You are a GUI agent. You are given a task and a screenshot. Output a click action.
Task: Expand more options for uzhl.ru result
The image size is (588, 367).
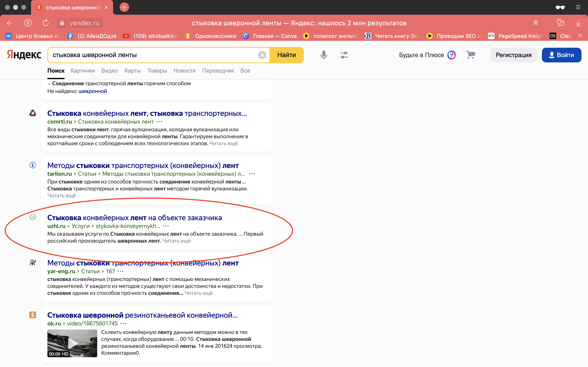166,226
